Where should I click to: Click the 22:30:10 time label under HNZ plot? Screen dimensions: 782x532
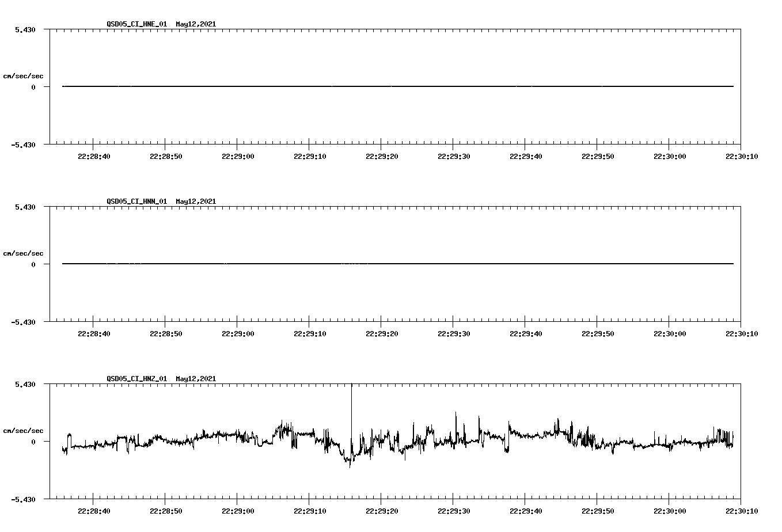tap(742, 511)
